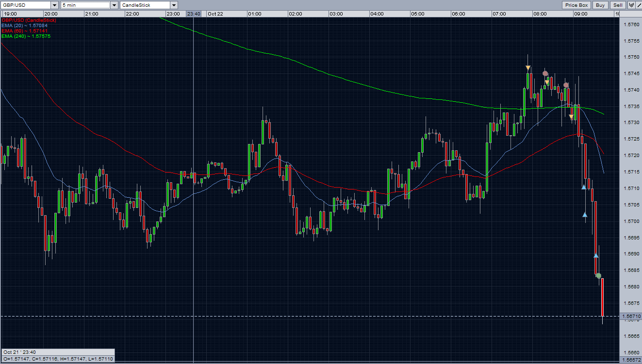Click the 1.5700 price axis label
642x364 pixels.
coord(631,221)
